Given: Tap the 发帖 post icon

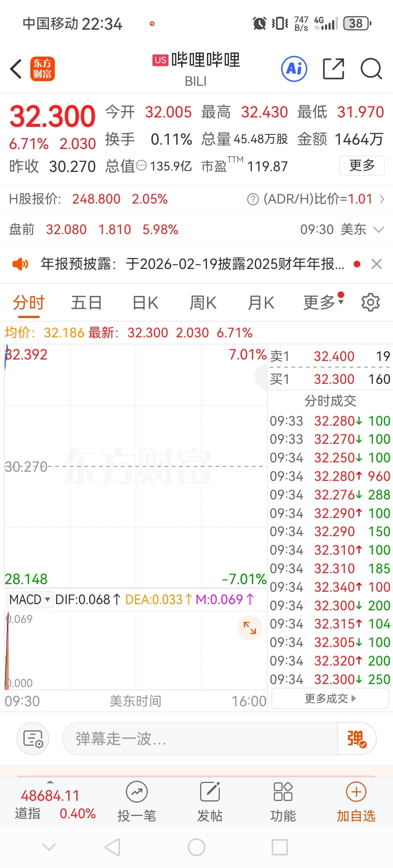Looking at the screenshot, I should click(210, 792).
